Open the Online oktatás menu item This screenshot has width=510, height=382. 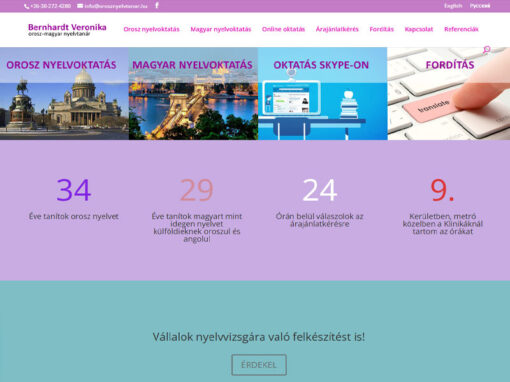[x=283, y=29]
